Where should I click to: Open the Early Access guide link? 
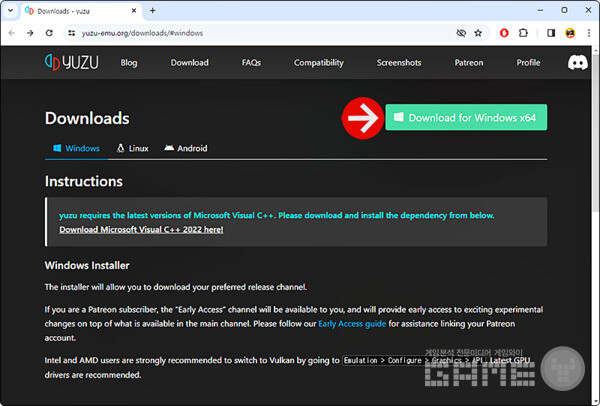click(352, 324)
